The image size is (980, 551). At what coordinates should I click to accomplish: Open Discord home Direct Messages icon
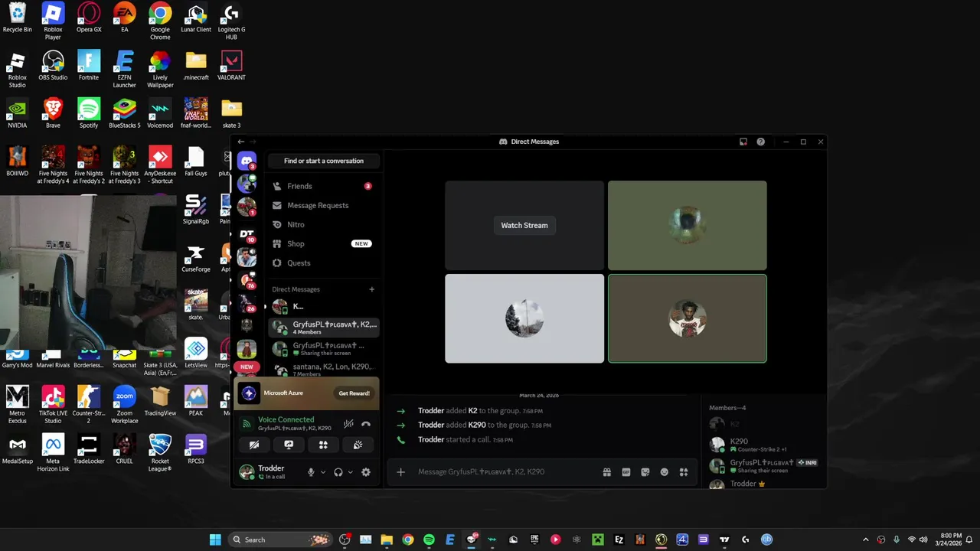247,161
